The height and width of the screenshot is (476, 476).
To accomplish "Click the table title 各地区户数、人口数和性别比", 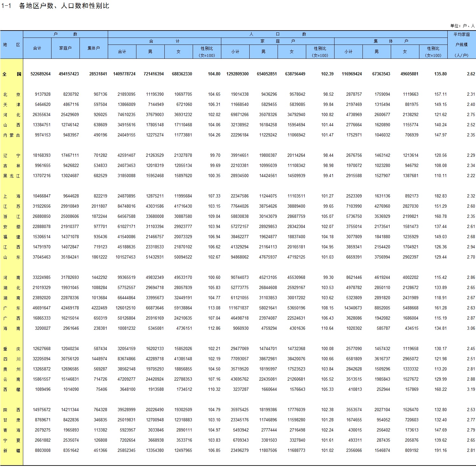I will (x=64, y=6).
